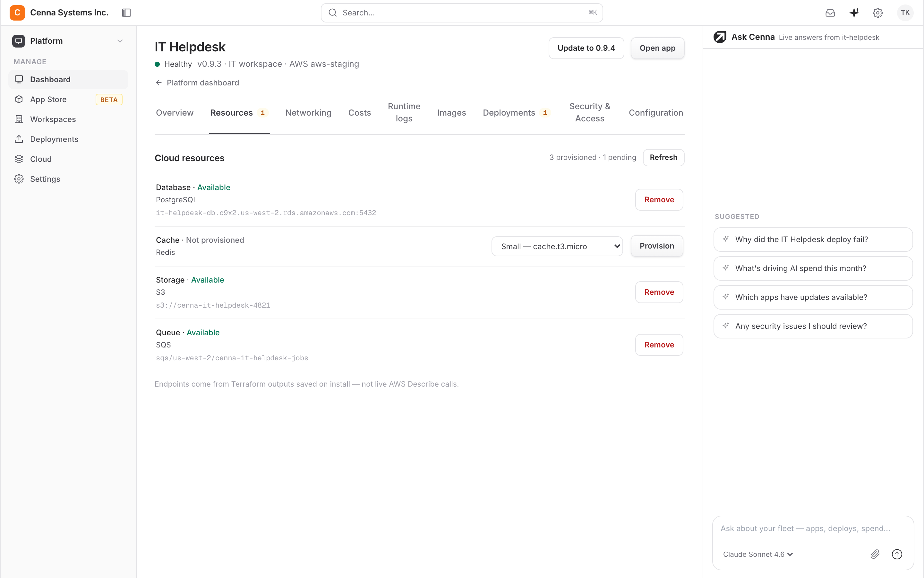Remove the PostgreSQL database resource
924x578 pixels.
(659, 199)
